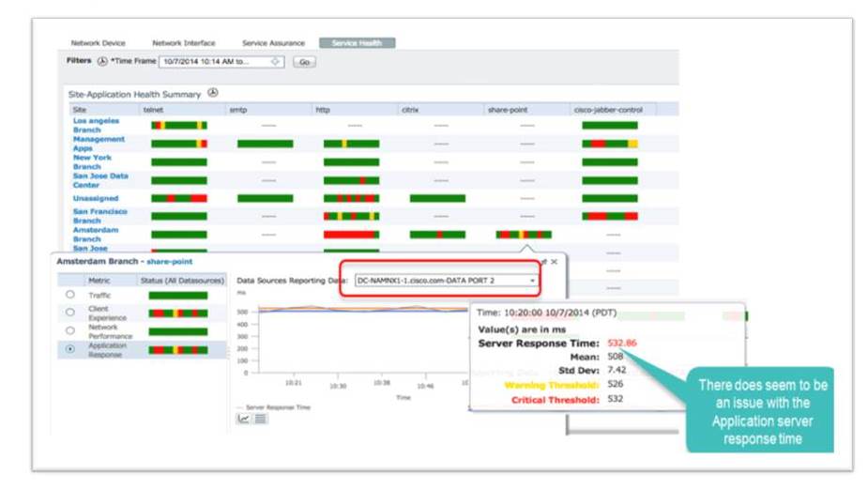This screenshot has height=489, width=868.
Task: Collapse the Site-Application Health Summary section icon
Action: 213,93
